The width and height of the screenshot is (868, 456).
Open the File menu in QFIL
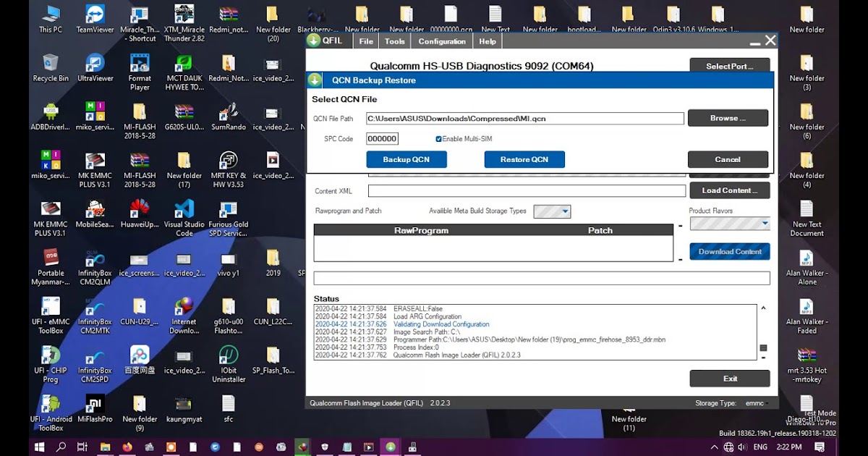[x=366, y=41]
